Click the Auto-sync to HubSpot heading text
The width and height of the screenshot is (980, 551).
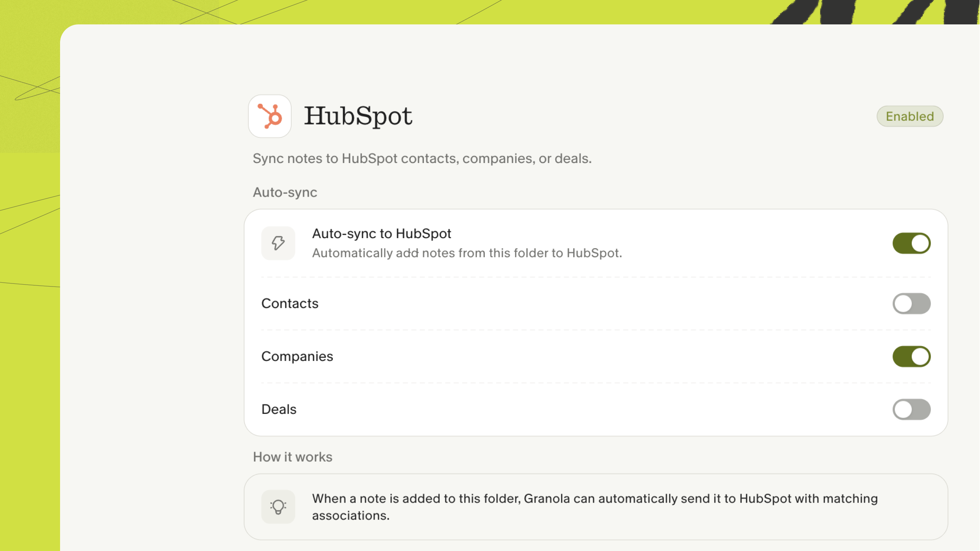point(382,234)
